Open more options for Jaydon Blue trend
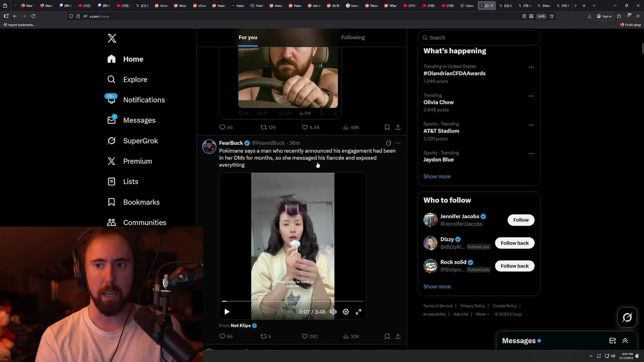This screenshot has width=644, height=362. (531, 154)
